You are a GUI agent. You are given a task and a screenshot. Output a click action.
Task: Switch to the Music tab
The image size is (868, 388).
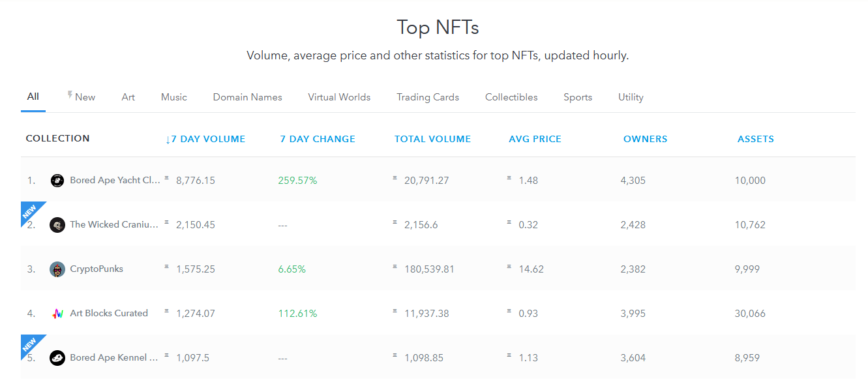coord(174,97)
